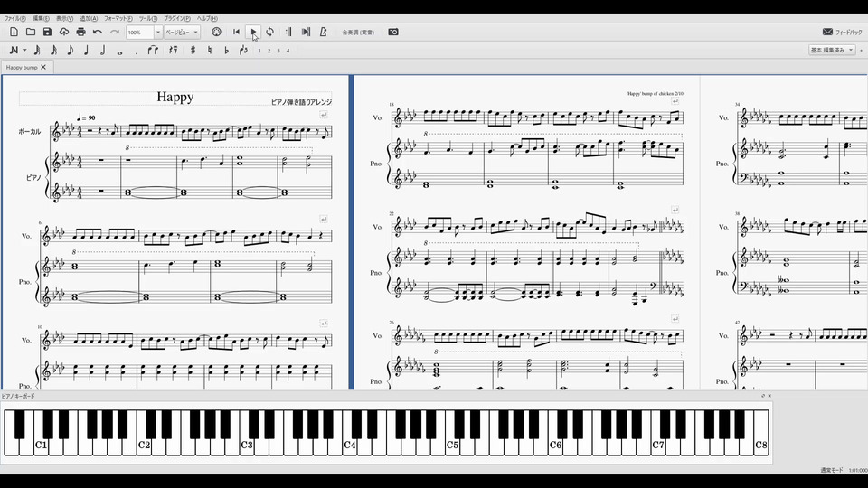The image size is (868, 488).
Task: Click the C4 key on piano keyboard
Action: click(351, 433)
